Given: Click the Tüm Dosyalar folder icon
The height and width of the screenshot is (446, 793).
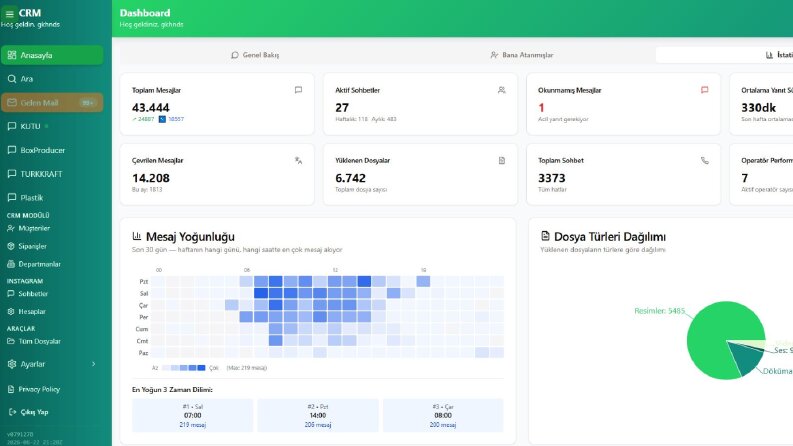Looking at the screenshot, I should (x=11, y=341).
